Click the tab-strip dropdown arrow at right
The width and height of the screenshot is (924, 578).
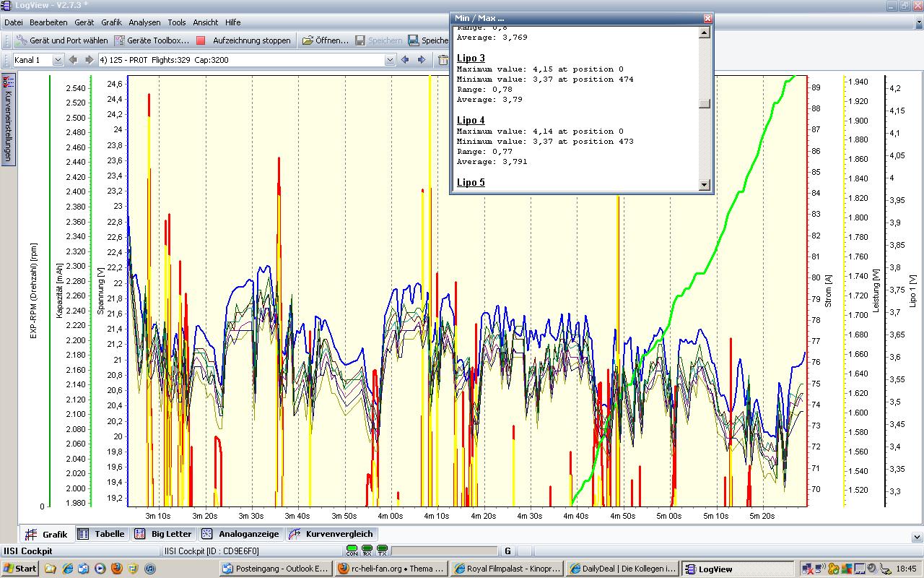(x=918, y=537)
